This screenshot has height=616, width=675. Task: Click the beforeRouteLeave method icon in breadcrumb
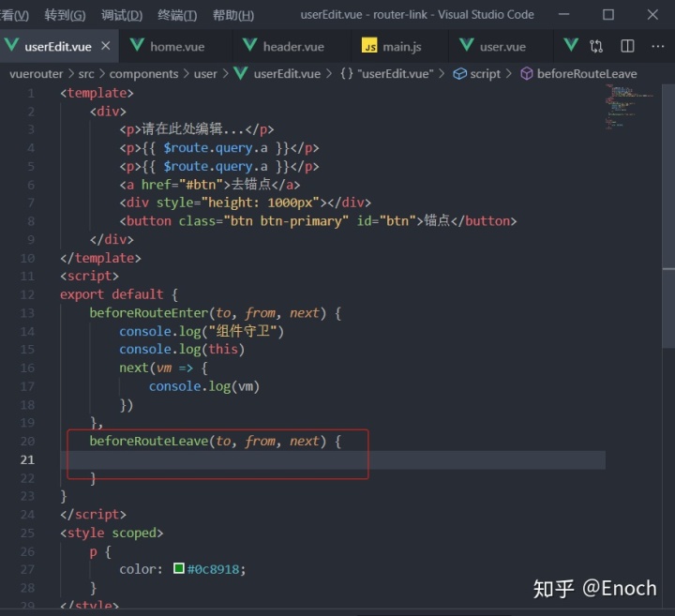coord(527,74)
